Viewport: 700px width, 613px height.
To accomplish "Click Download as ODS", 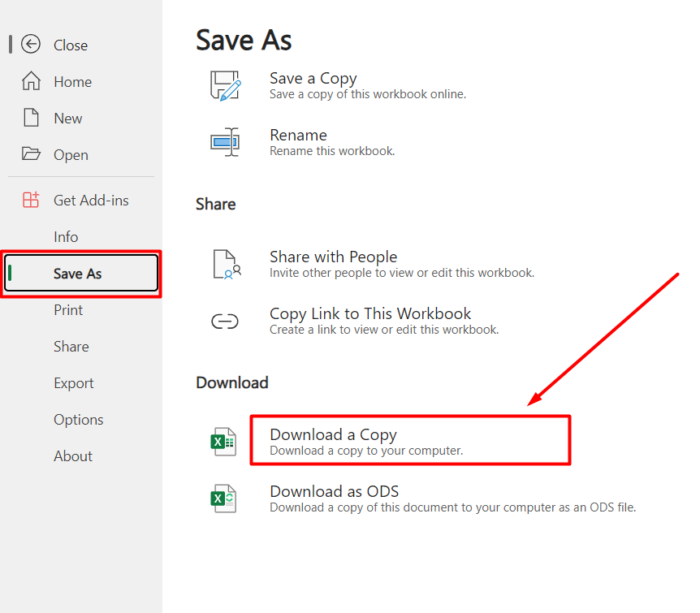I will [x=334, y=491].
